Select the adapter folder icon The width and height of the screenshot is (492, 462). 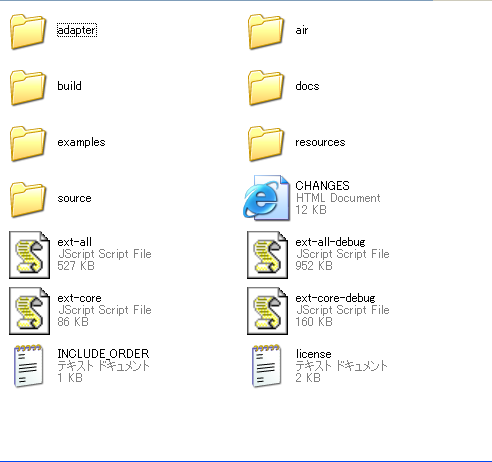(x=28, y=32)
